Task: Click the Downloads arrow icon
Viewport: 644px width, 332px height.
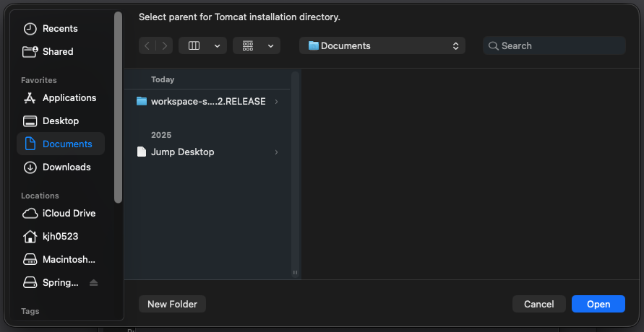Action: click(x=30, y=167)
